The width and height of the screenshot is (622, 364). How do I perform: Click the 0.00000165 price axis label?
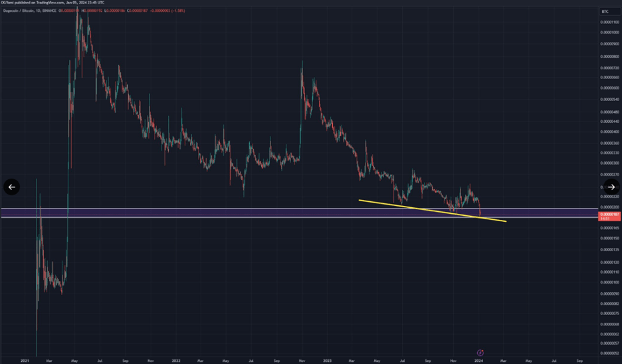click(x=609, y=228)
